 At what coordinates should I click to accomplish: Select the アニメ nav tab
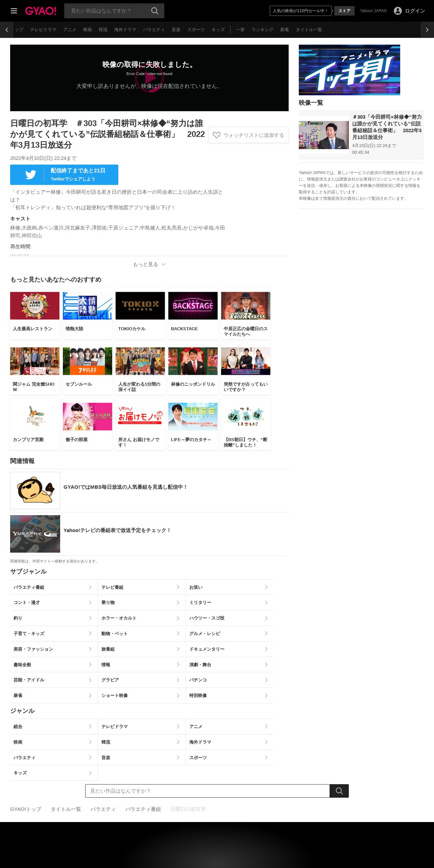[x=70, y=30]
